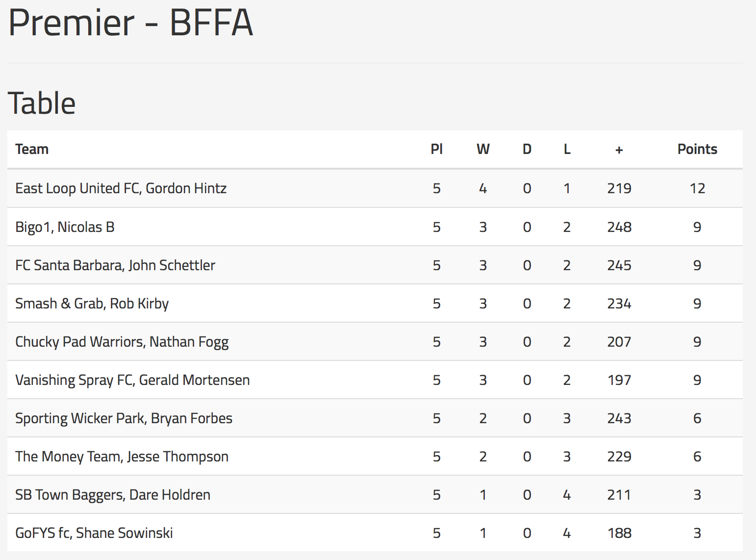Screen dimensions: 756x560
Task: Select FC Santa Barbara, John Schettler
Action: click(x=115, y=265)
